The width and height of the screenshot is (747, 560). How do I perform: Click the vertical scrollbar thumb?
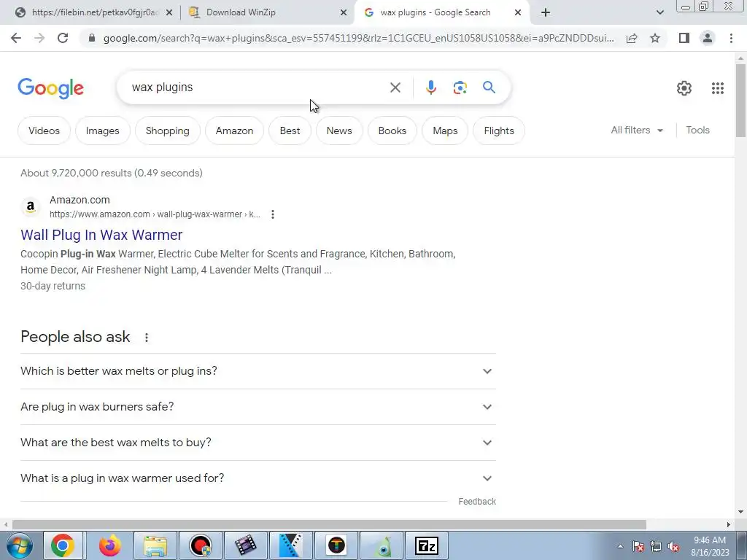(x=740, y=100)
